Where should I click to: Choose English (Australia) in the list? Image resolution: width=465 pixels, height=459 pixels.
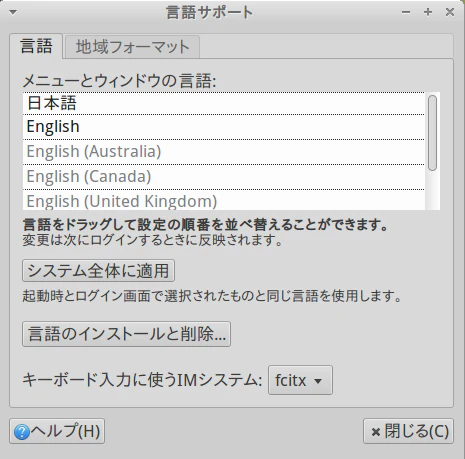pos(224,152)
